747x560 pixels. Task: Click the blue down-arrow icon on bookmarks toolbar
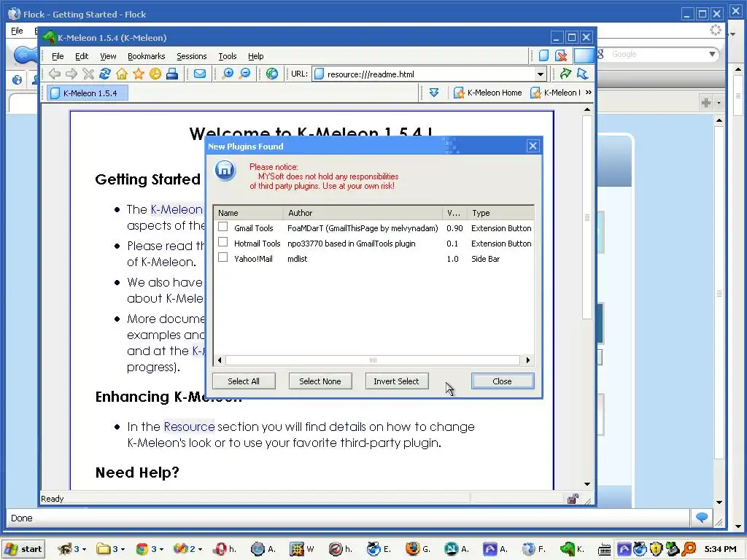(x=434, y=93)
